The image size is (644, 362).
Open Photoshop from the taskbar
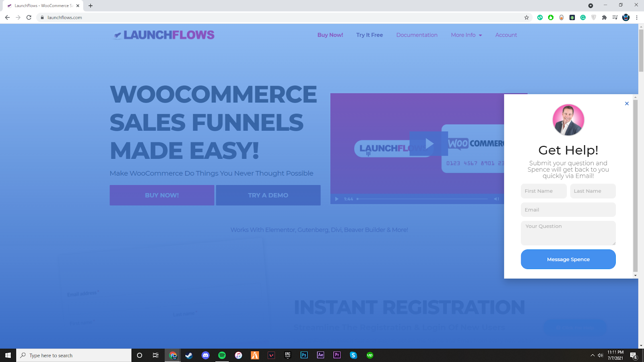click(x=304, y=355)
